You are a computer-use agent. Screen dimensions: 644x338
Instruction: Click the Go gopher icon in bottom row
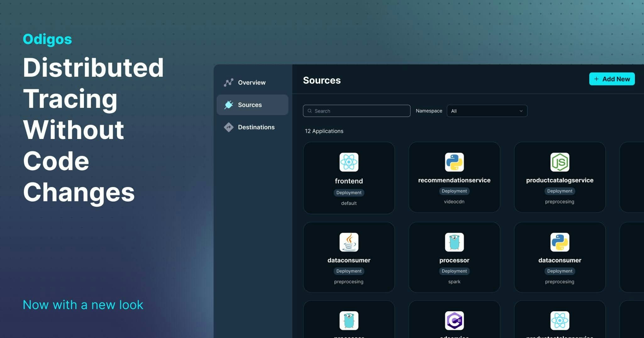[x=349, y=320]
